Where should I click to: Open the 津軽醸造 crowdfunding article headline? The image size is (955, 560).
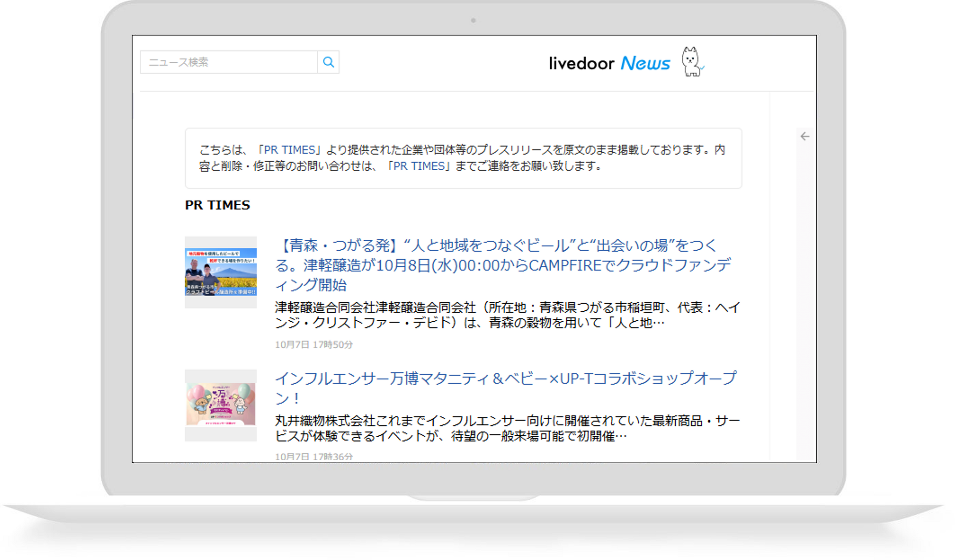tap(502, 265)
